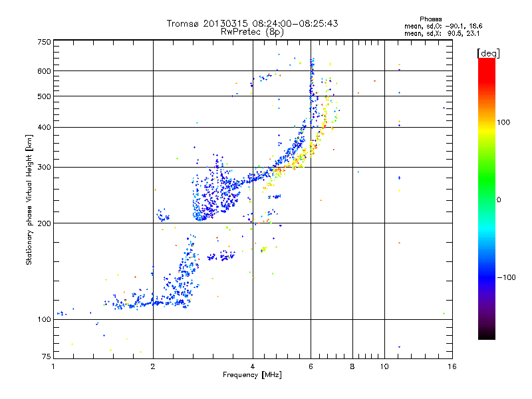Click the y-axis tick label "500"
The height and width of the screenshot is (399, 532).
pyautogui.click(x=44, y=96)
